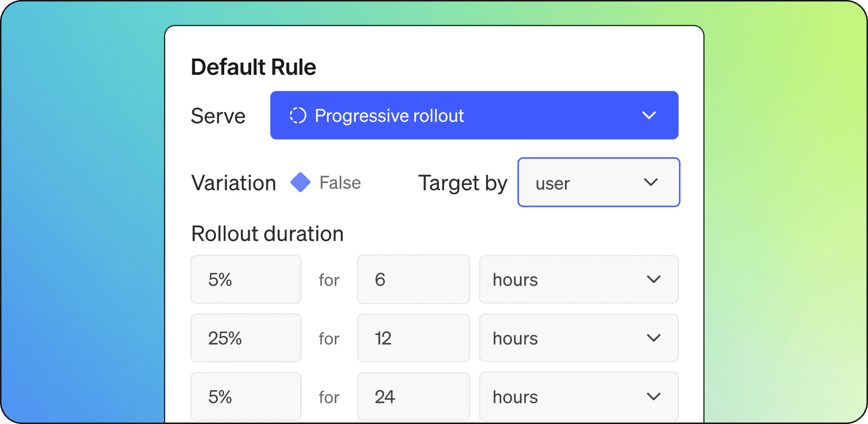Open the Target by user dropdown
The height and width of the screenshot is (424, 868).
pos(599,182)
